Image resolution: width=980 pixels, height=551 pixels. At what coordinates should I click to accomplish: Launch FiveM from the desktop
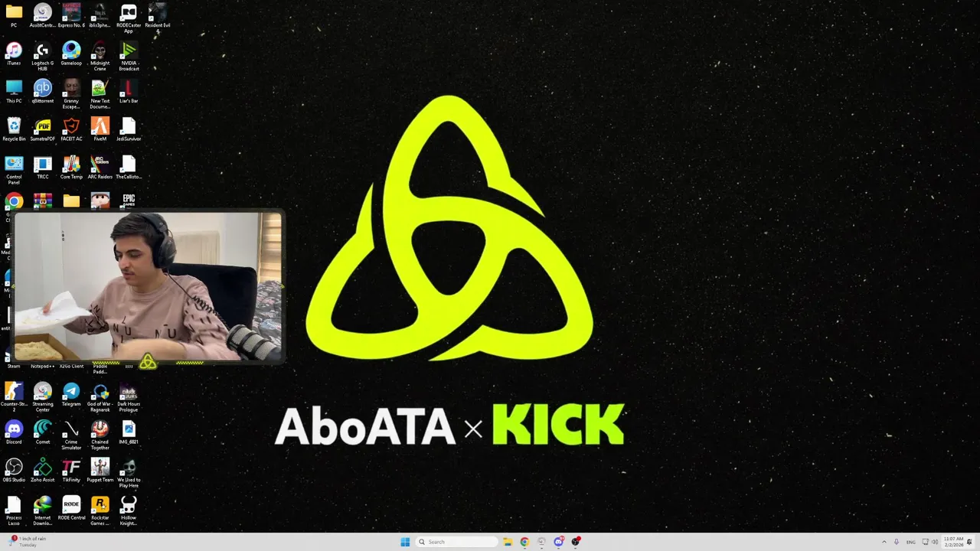(100, 129)
